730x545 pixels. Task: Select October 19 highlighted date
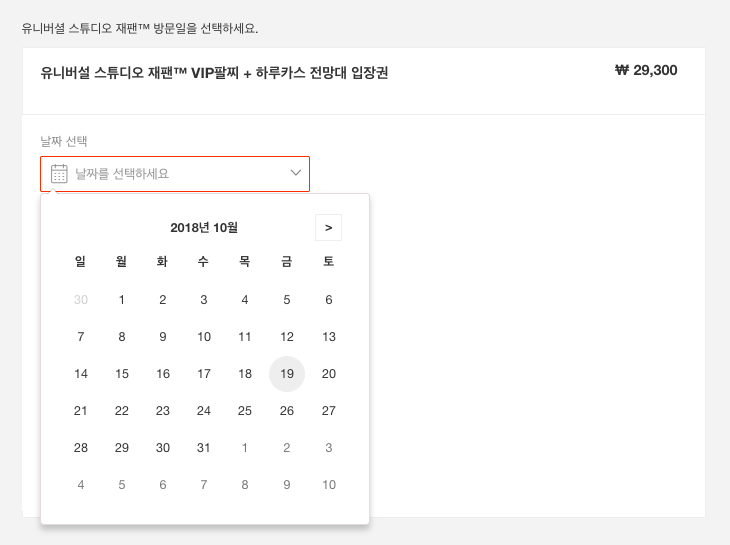pyautogui.click(x=287, y=374)
